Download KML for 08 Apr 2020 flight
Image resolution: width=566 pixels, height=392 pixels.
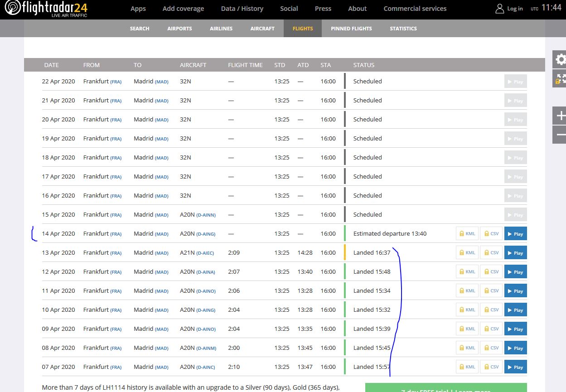[467, 348]
